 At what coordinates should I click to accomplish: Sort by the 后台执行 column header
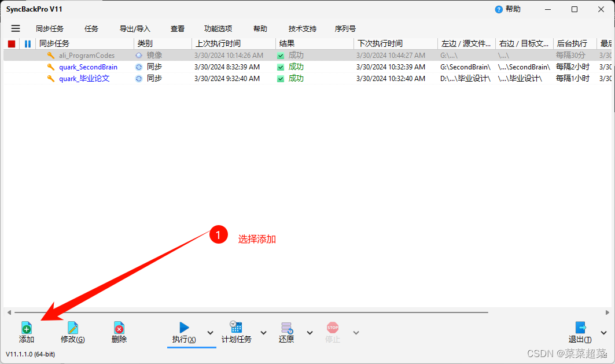tap(575, 43)
